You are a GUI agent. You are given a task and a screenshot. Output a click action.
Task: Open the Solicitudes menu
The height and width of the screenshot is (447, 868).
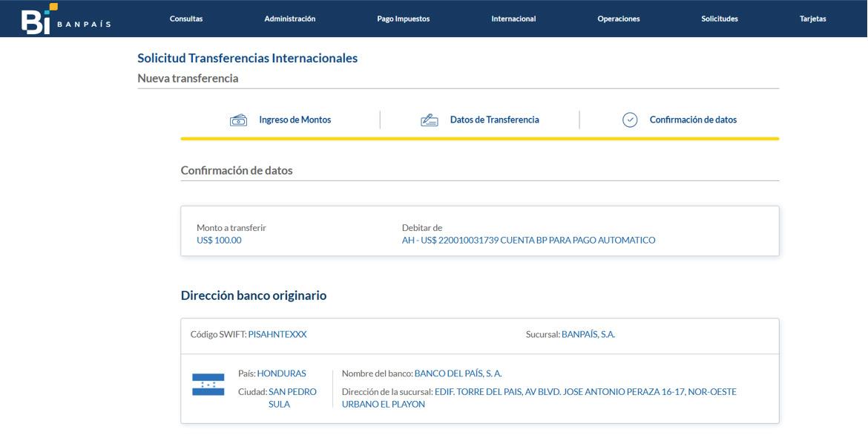719,19
